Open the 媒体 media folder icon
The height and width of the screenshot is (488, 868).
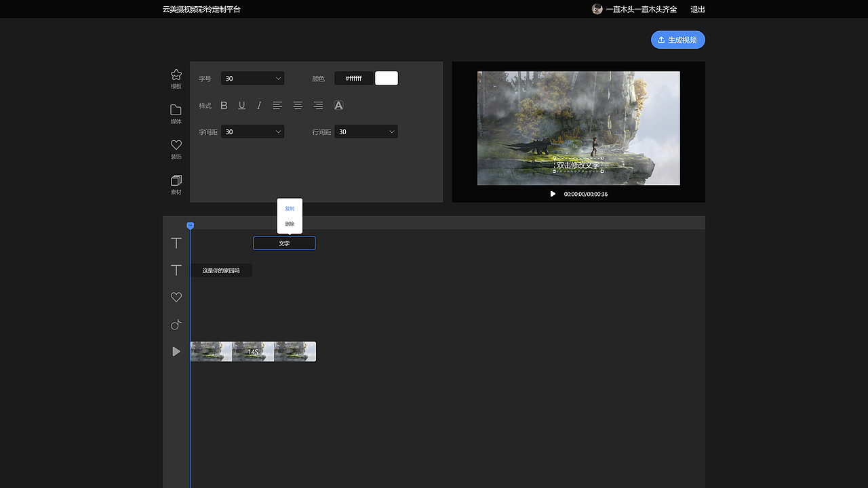[176, 110]
